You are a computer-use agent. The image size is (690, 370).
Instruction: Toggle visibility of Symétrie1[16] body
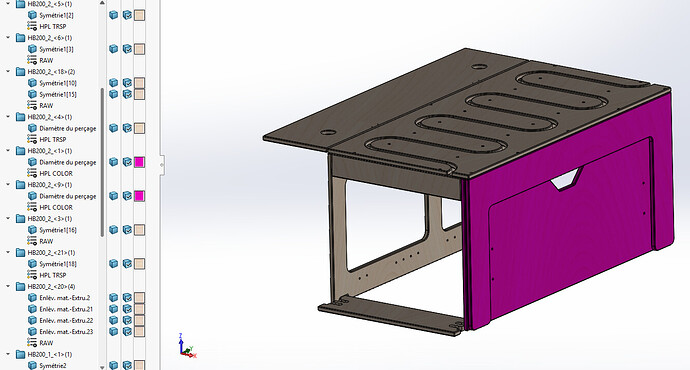[114, 230]
